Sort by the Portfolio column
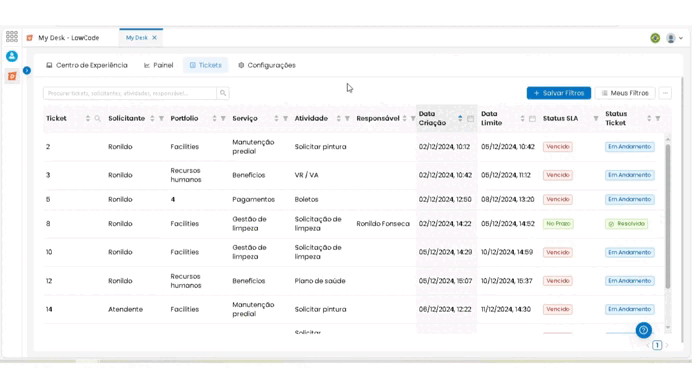The image size is (692, 388). tap(214, 118)
